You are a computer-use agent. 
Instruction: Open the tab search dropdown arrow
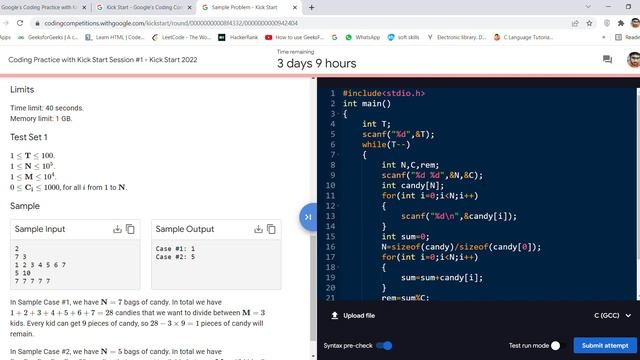coord(588,7)
